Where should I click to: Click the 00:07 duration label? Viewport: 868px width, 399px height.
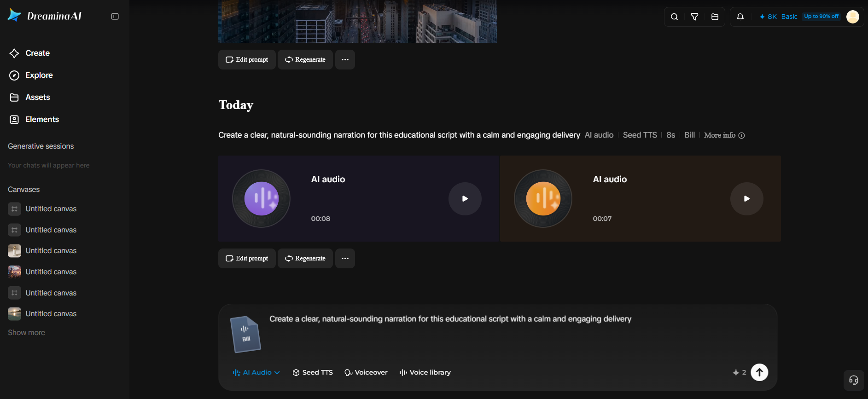pyautogui.click(x=602, y=219)
